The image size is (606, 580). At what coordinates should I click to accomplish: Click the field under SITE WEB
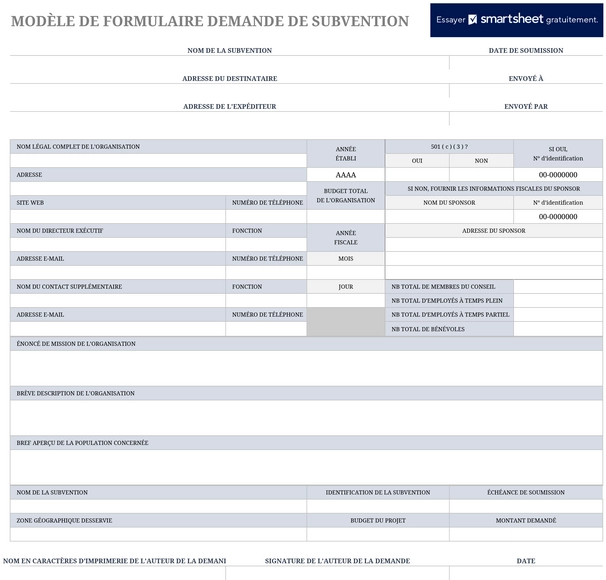coord(118,216)
